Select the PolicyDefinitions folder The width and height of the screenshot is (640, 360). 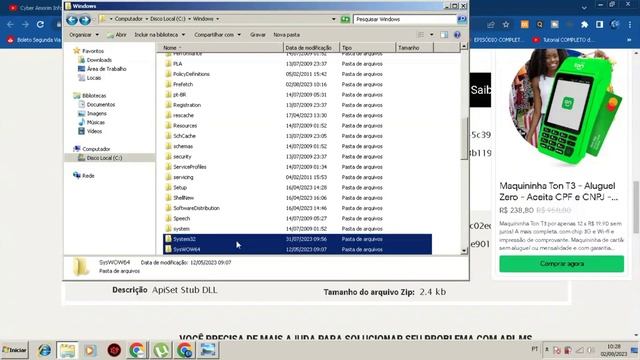coord(191,74)
